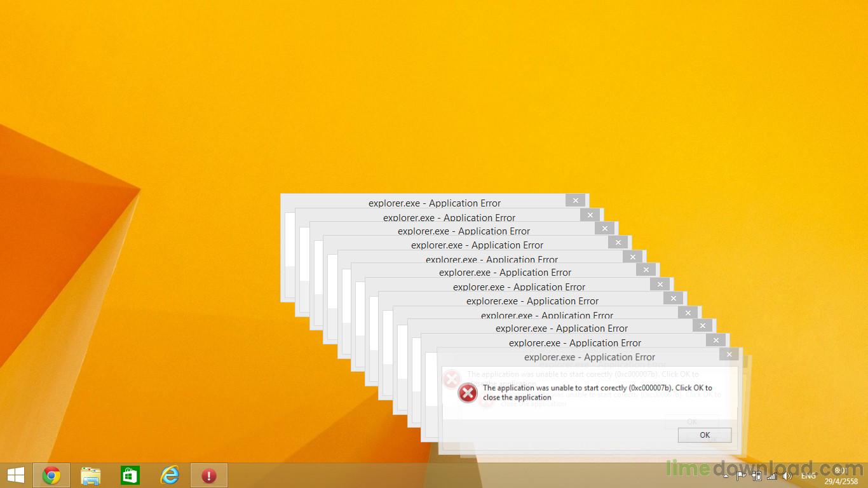
Task: Open the network signal tray icon
Action: click(771, 476)
